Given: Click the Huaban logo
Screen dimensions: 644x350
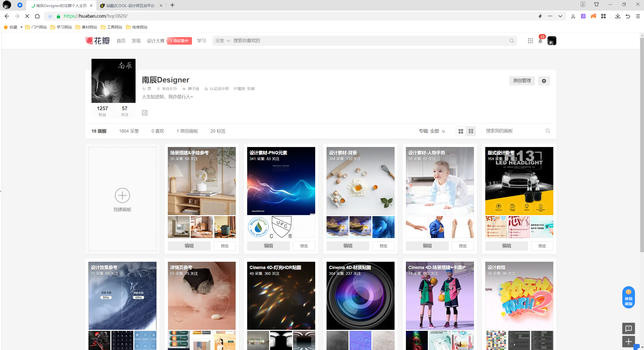Looking at the screenshot, I should click(x=98, y=41).
